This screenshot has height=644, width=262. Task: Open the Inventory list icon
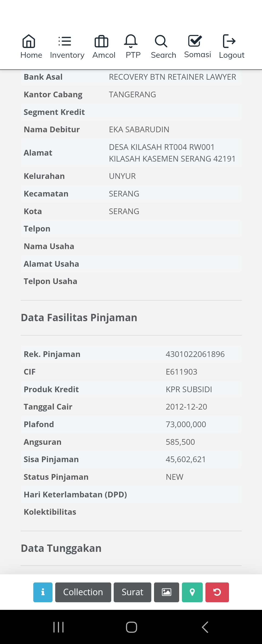point(65,41)
